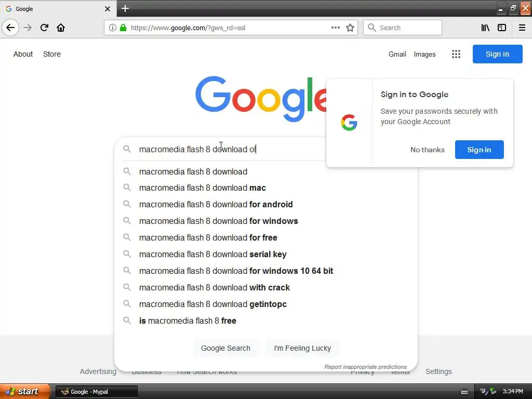Open the browser hamburger menu
The image size is (532, 399).
pos(522,28)
